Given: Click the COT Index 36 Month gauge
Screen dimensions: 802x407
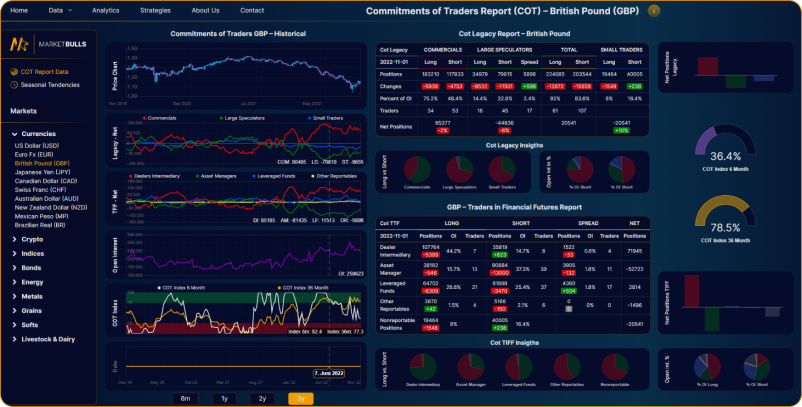Looking at the screenshot, I should [x=725, y=211].
